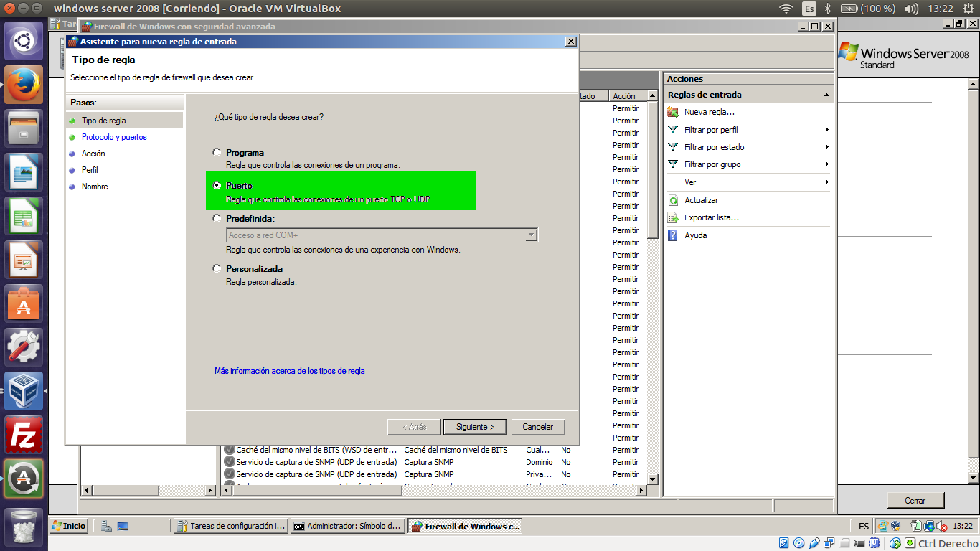Open the Windows Inicio start button
This screenshot has height=551, width=980.
tap(68, 526)
